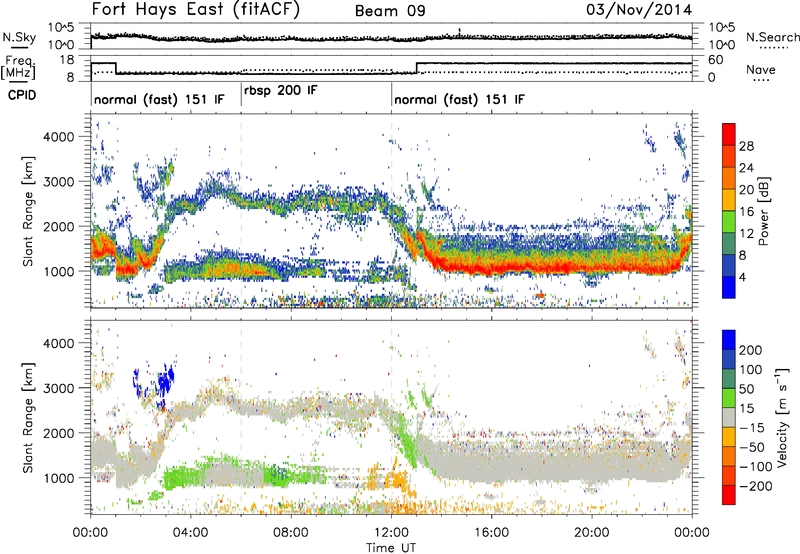This screenshot has width=800, height=554.
Task: Click the "20" tick on Power colorbar
Action: (746, 190)
